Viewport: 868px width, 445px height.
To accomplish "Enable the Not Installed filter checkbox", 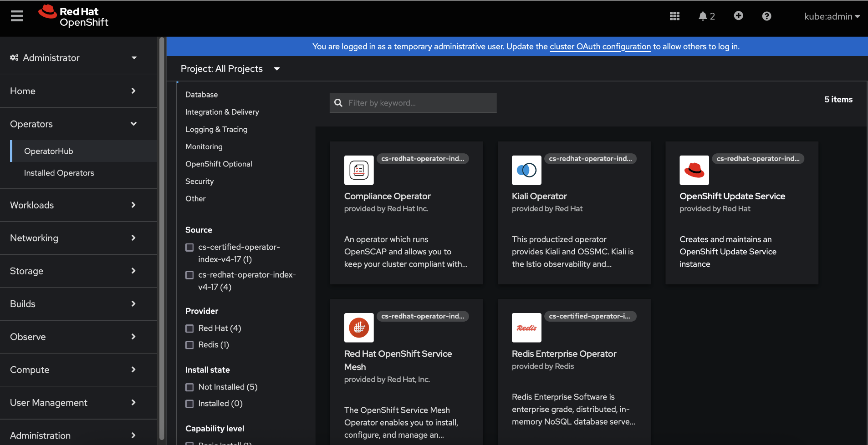I will [x=189, y=387].
